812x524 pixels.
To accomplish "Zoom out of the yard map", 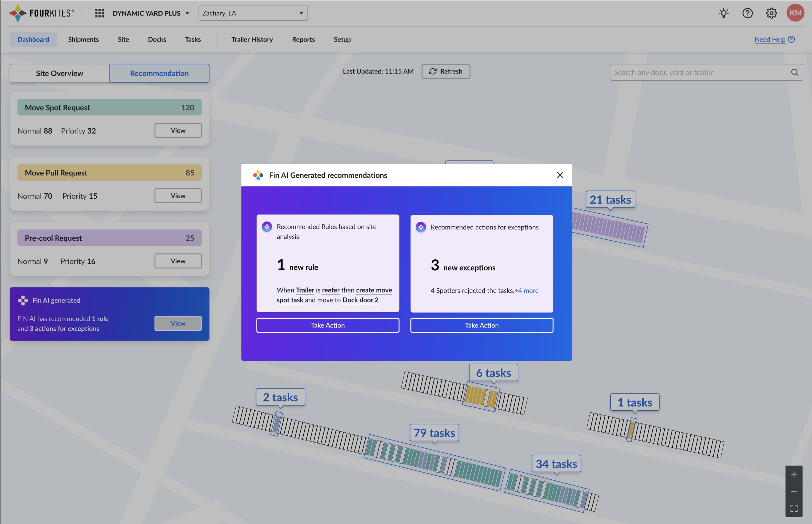I will pos(794,491).
